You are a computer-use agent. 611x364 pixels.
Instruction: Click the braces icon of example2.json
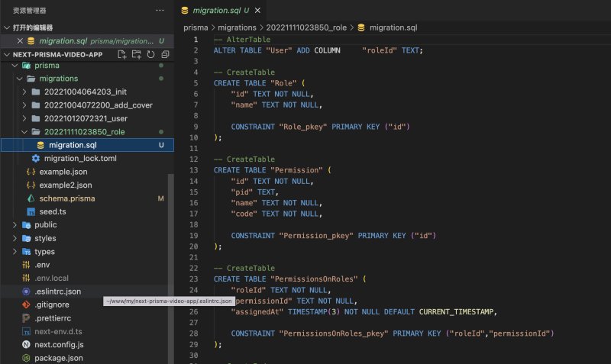[31, 185]
